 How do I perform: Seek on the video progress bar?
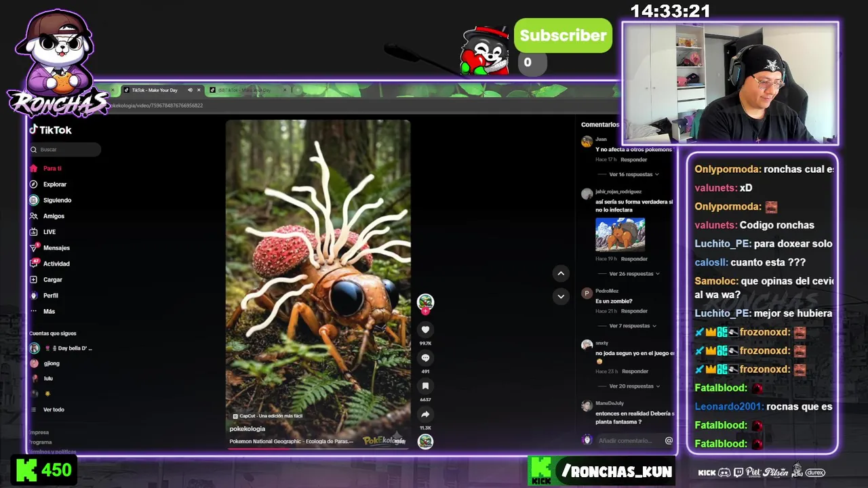[318, 448]
